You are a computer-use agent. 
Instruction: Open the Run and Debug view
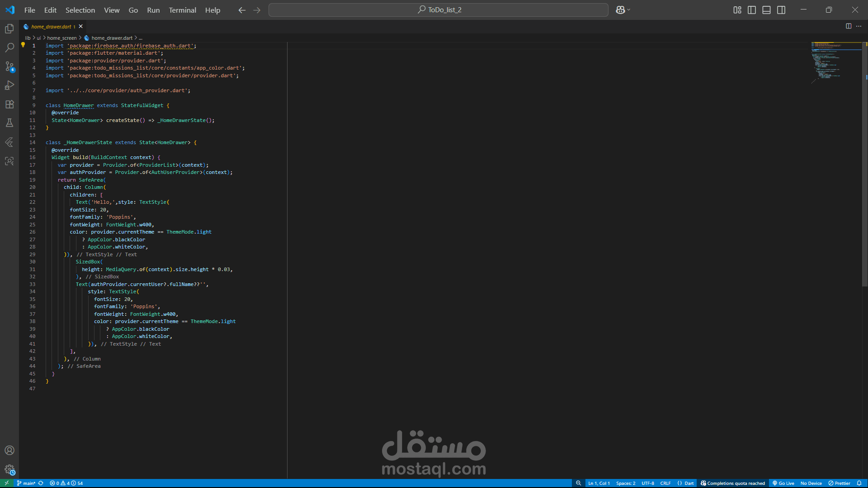pyautogui.click(x=9, y=85)
